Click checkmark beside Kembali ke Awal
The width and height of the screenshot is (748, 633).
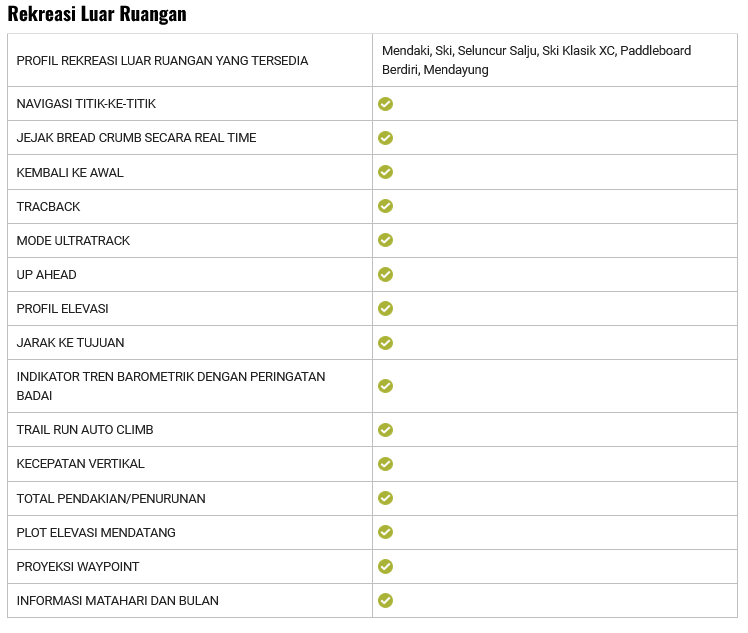(x=385, y=172)
